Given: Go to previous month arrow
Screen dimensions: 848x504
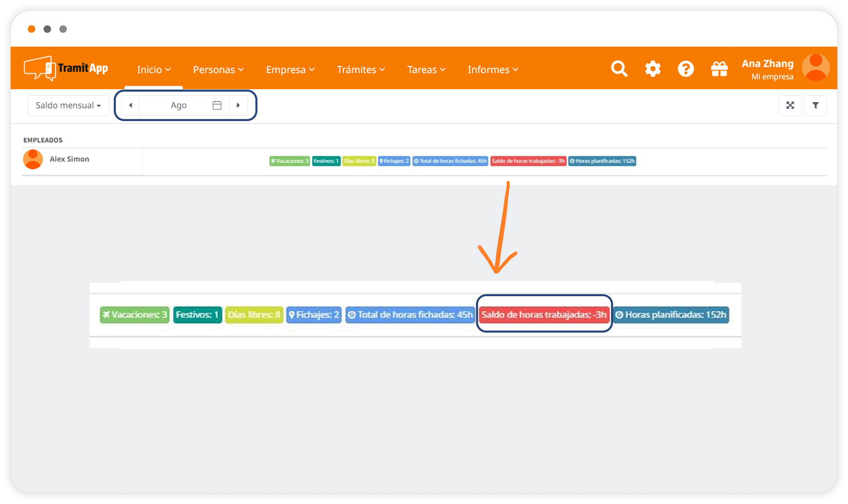Looking at the screenshot, I should tap(131, 105).
